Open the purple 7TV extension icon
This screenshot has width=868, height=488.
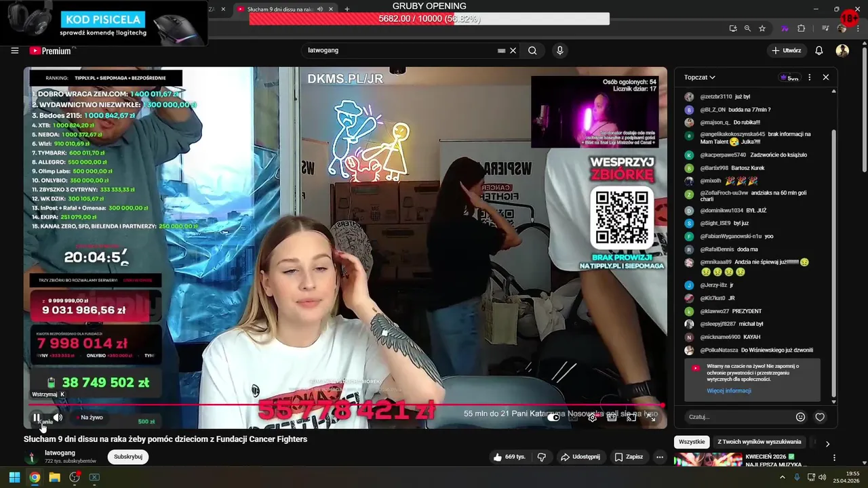coord(785,28)
